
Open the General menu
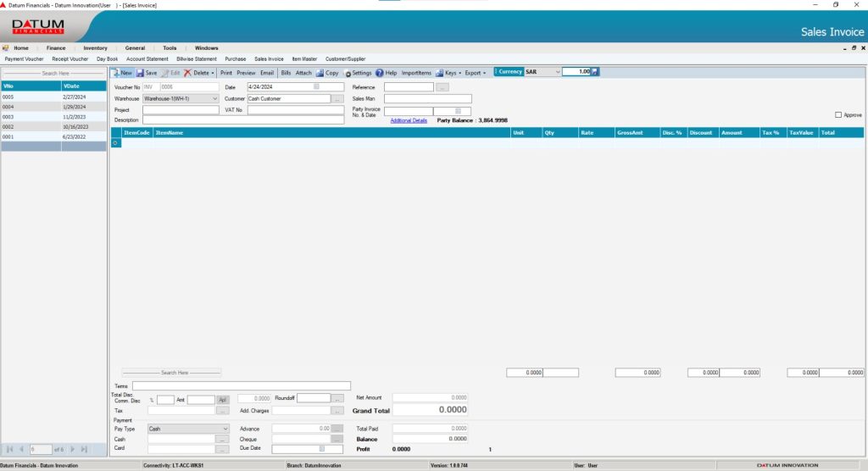coord(135,48)
